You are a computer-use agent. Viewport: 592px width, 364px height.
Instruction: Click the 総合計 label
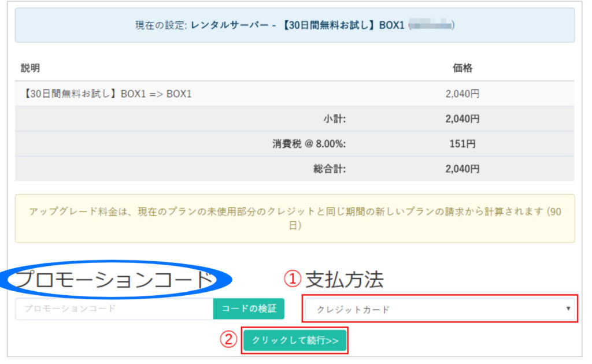[x=330, y=169]
